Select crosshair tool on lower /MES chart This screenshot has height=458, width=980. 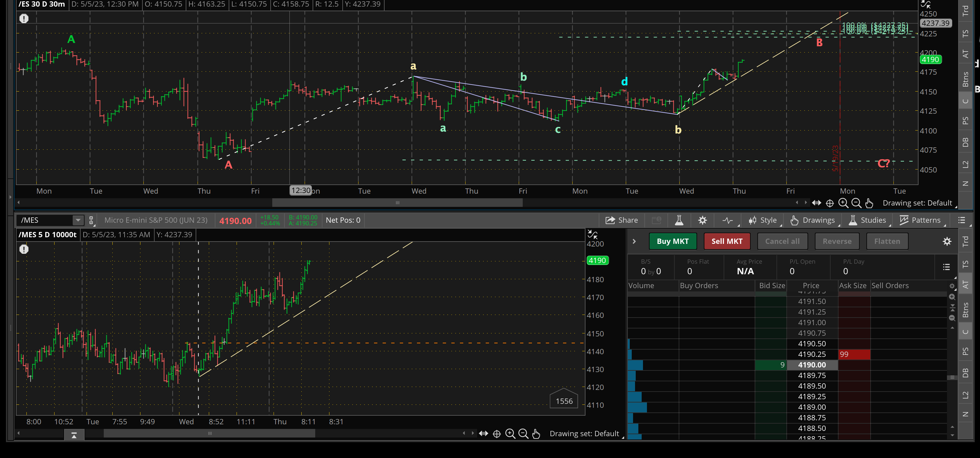pyautogui.click(x=497, y=434)
